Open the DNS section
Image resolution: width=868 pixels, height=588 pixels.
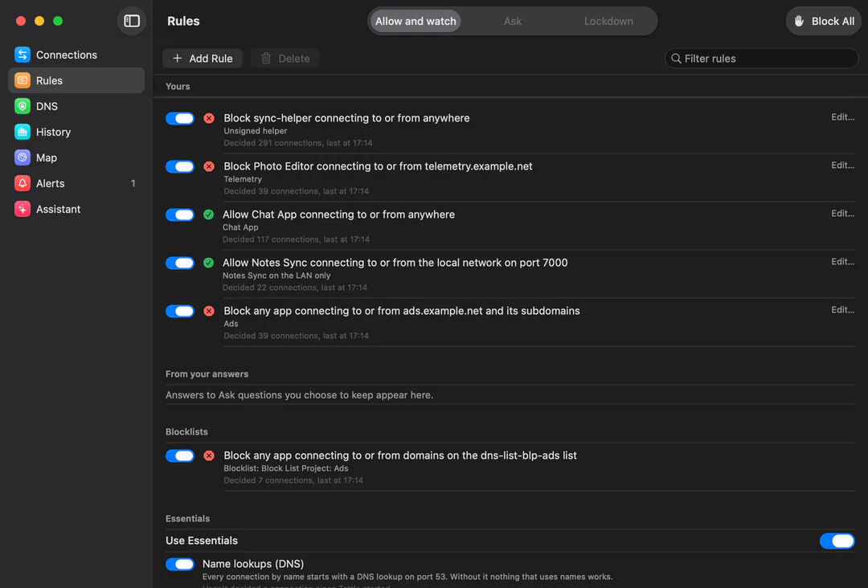coord(47,106)
